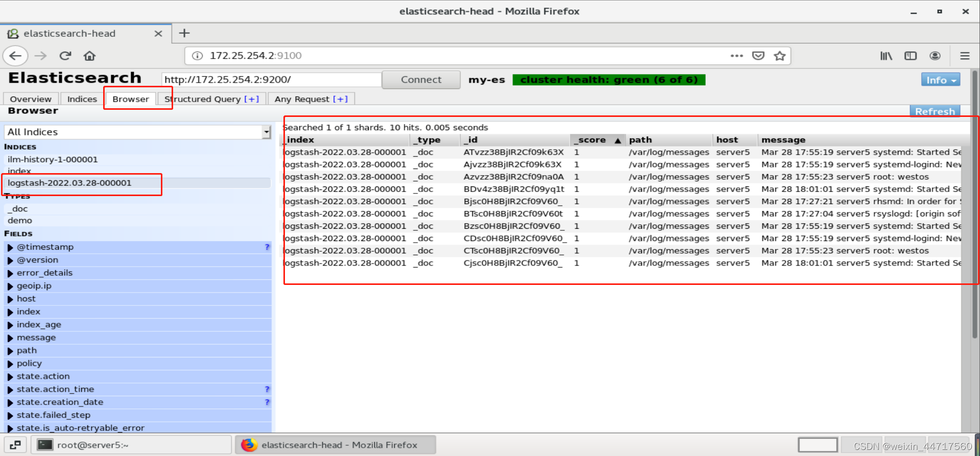Open the Firefox Library icon
The image size is (980, 456).
[886, 56]
